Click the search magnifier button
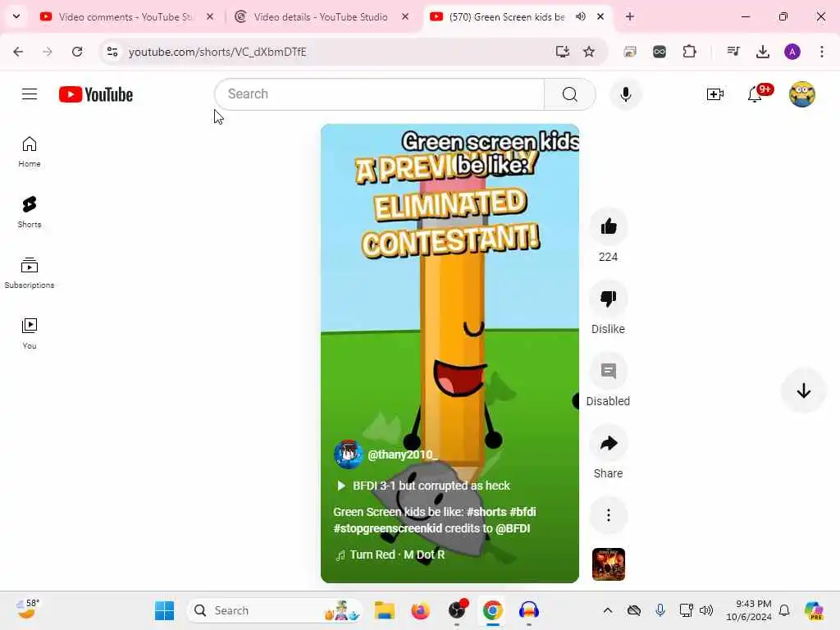 pos(569,94)
